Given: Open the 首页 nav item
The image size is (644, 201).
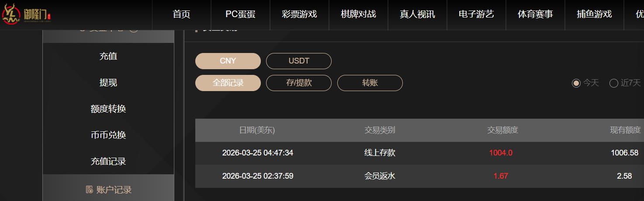Looking at the screenshot, I should point(181,14).
